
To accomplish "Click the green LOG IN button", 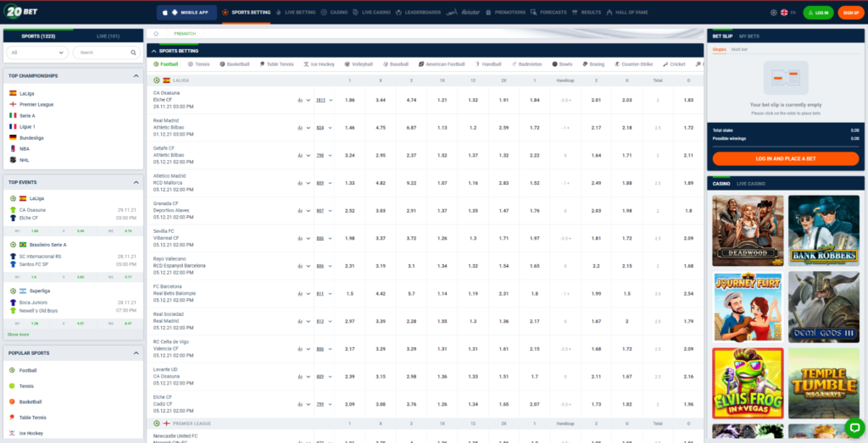I will [818, 12].
